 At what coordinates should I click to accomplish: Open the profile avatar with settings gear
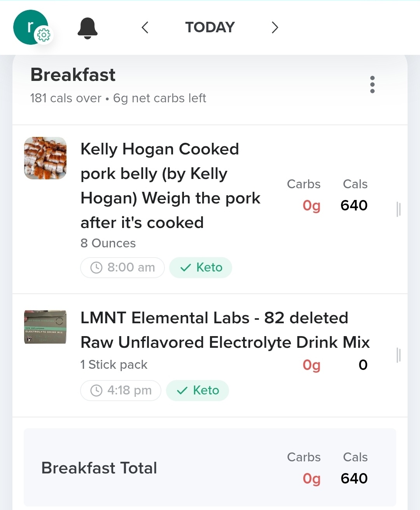tap(31, 27)
